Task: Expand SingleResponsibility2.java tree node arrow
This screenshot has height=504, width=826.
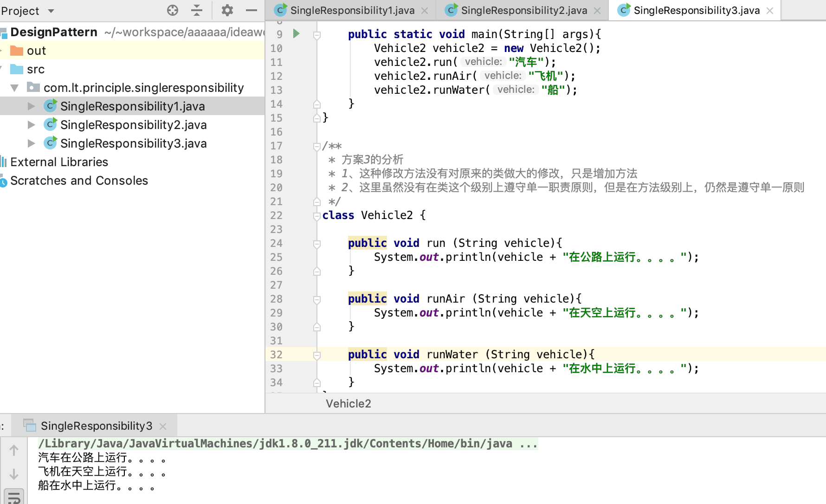Action: coord(31,125)
